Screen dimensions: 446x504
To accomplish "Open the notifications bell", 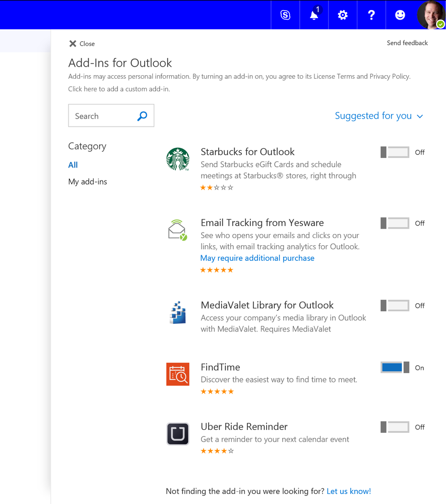I will 314,15.
